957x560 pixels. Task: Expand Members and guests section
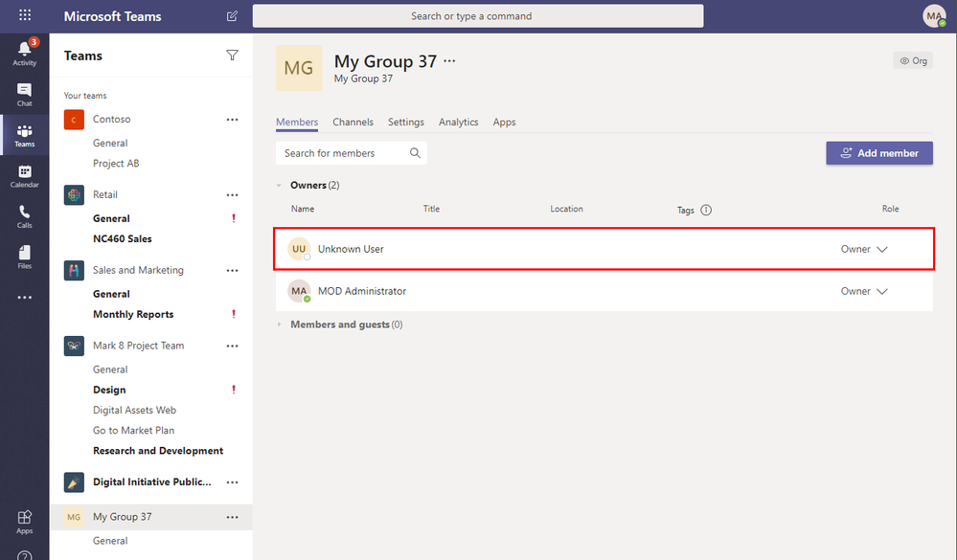pos(279,325)
